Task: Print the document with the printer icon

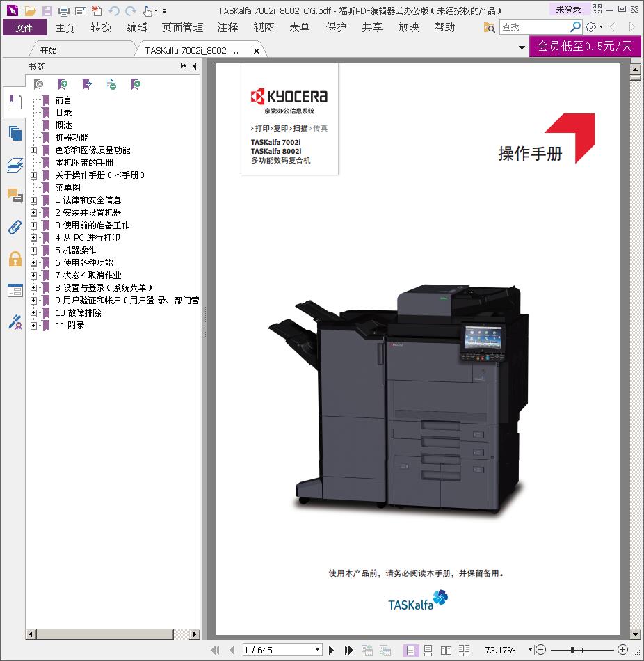Action: (64, 10)
